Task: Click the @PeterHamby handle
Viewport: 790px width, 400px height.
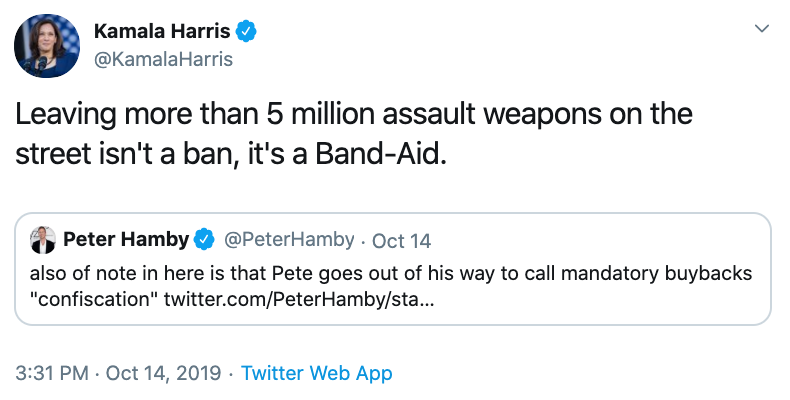Action: pos(289,240)
